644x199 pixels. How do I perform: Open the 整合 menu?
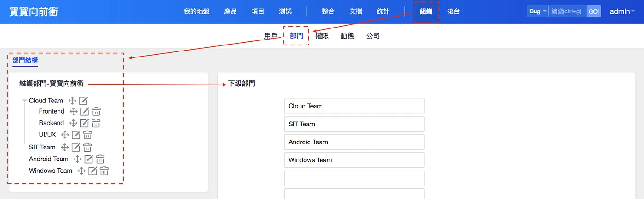328,11
